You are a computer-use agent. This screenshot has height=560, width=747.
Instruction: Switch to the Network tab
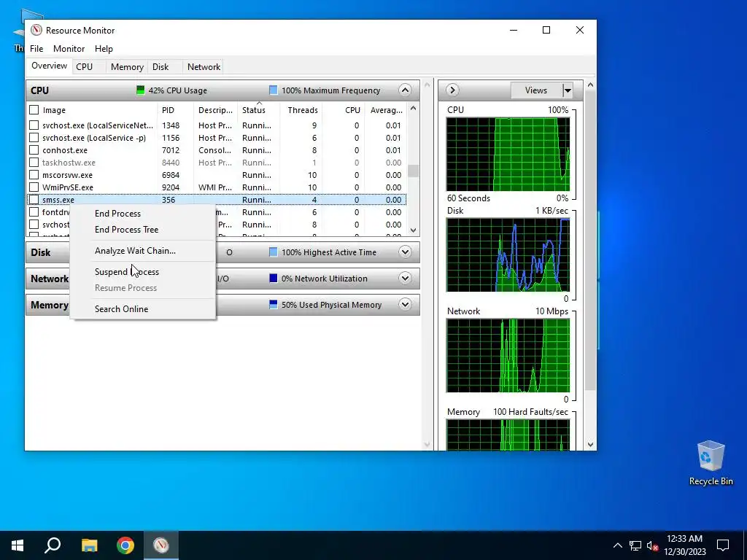coord(204,66)
